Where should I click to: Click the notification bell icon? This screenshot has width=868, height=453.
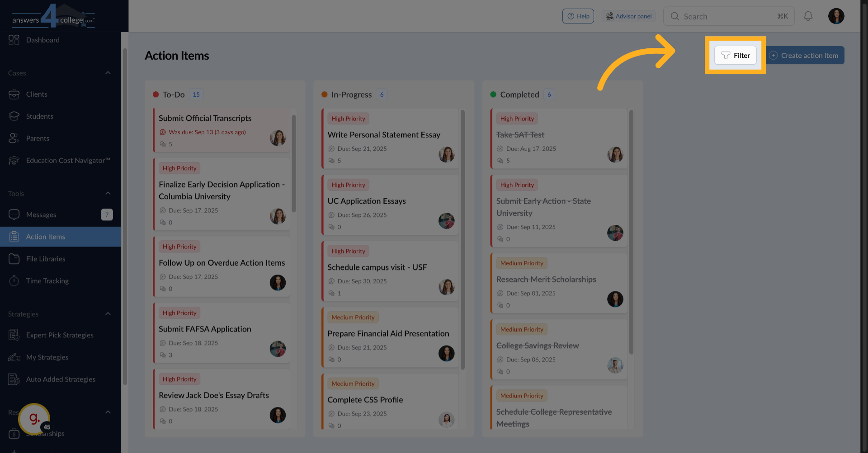coord(808,16)
